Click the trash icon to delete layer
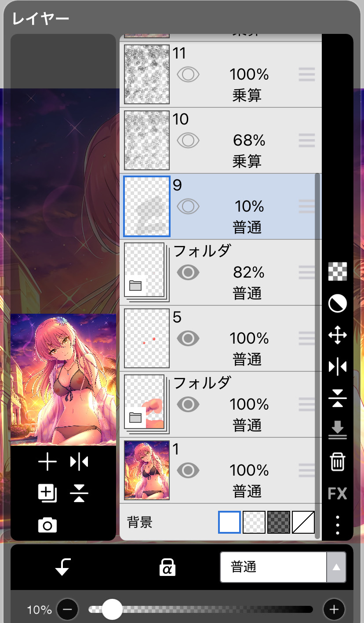The height and width of the screenshot is (623, 364). point(337,462)
